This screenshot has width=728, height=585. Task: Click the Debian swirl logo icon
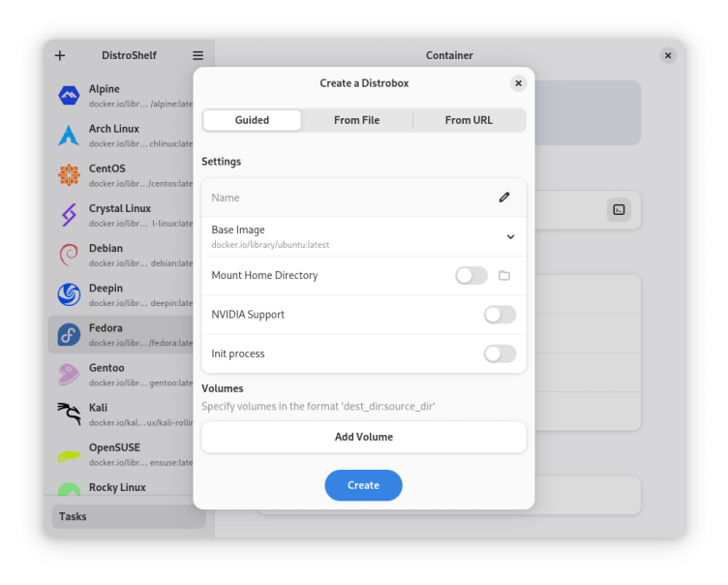[x=69, y=255]
